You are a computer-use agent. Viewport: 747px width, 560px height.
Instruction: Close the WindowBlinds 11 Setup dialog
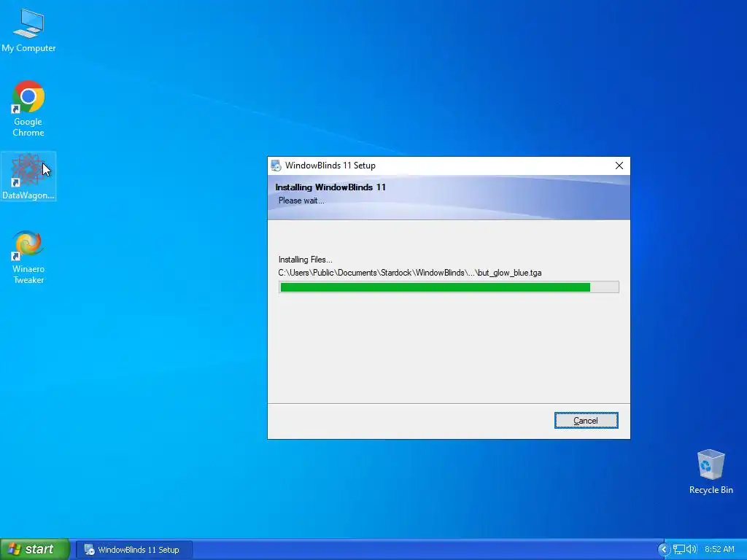tap(619, 166)
